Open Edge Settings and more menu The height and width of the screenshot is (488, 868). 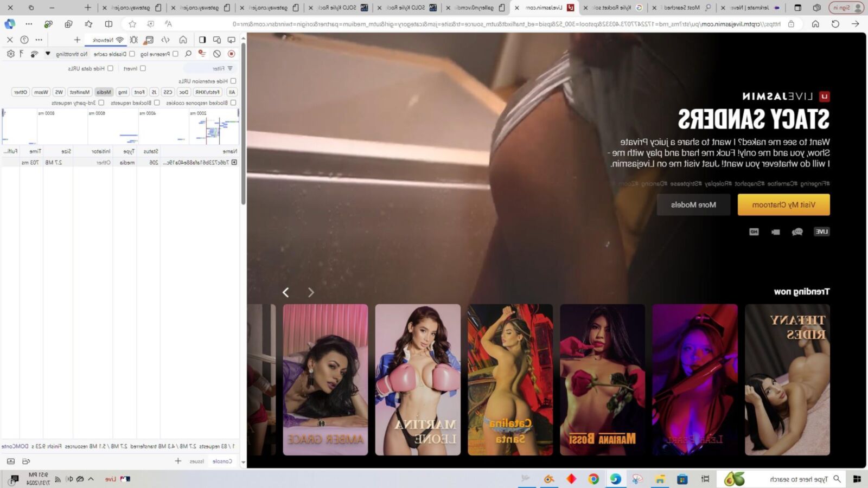click(x=29, y=24)
